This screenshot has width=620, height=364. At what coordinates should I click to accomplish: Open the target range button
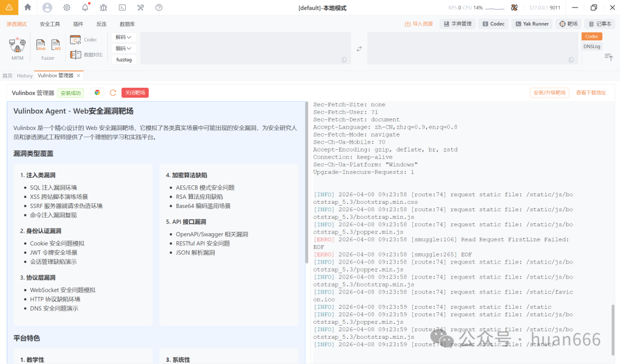point(568,24)
